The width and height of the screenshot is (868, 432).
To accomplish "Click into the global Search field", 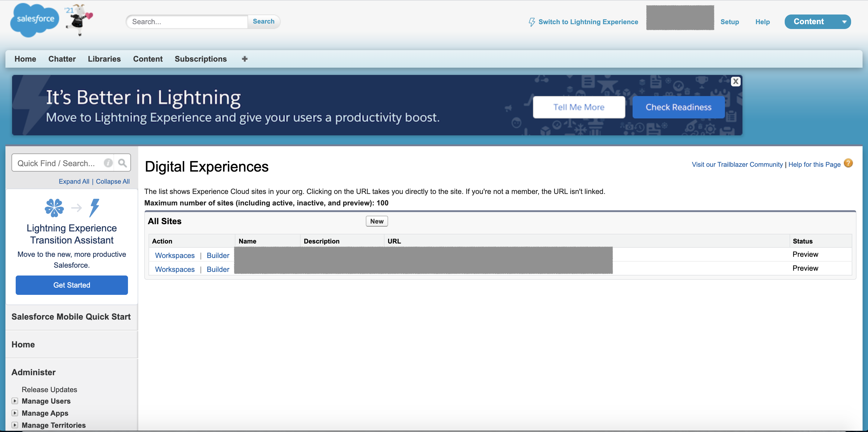I will 187,21.
